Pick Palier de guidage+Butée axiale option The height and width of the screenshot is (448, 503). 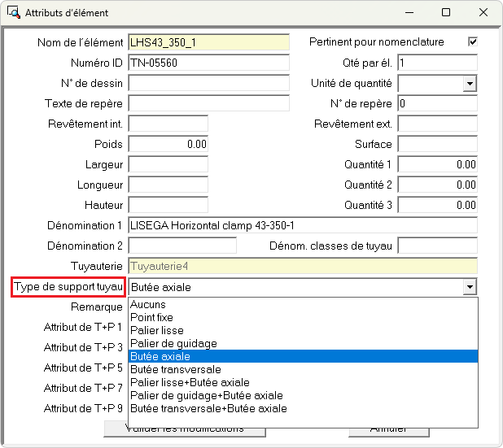(207, 395)
